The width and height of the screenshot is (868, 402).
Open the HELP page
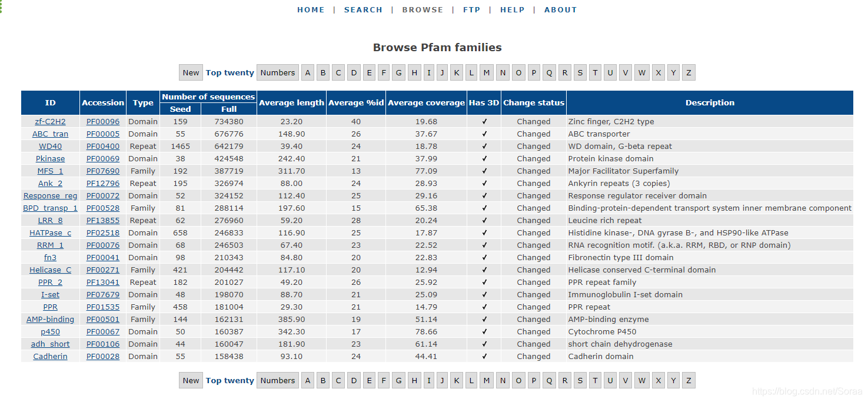512,10
